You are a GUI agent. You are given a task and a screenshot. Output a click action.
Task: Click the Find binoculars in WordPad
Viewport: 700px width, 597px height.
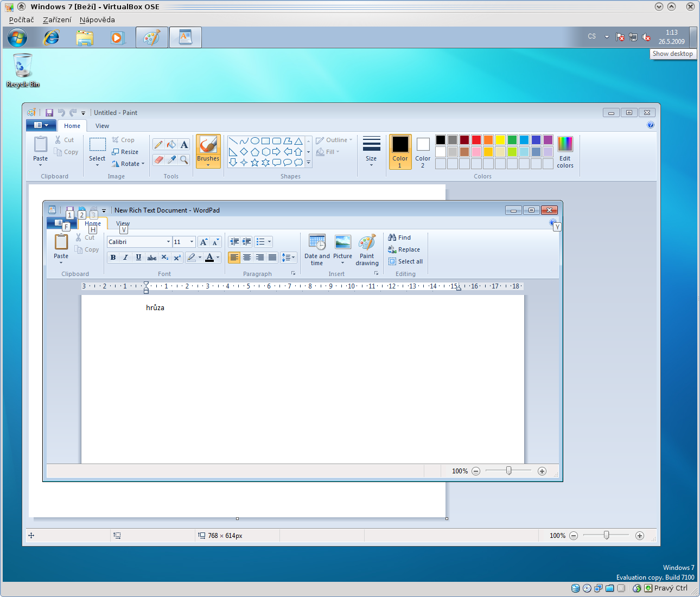tap(399, 237)
